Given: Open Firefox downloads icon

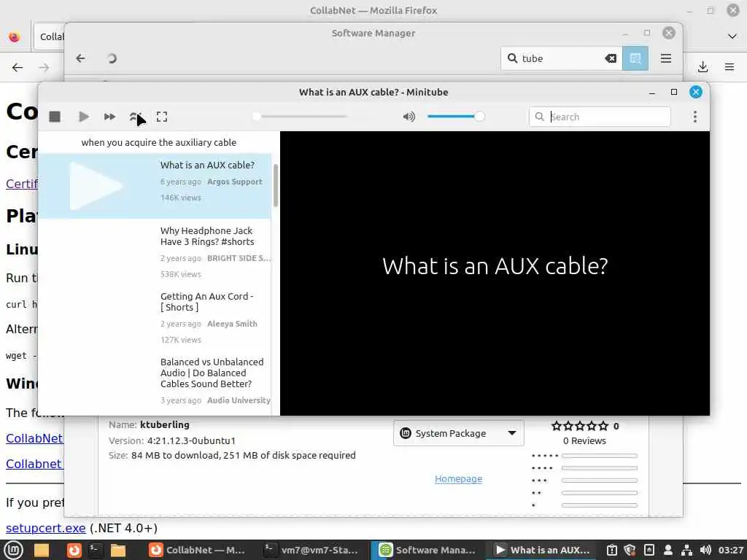Looking at the screenshot, I should 703,67.
